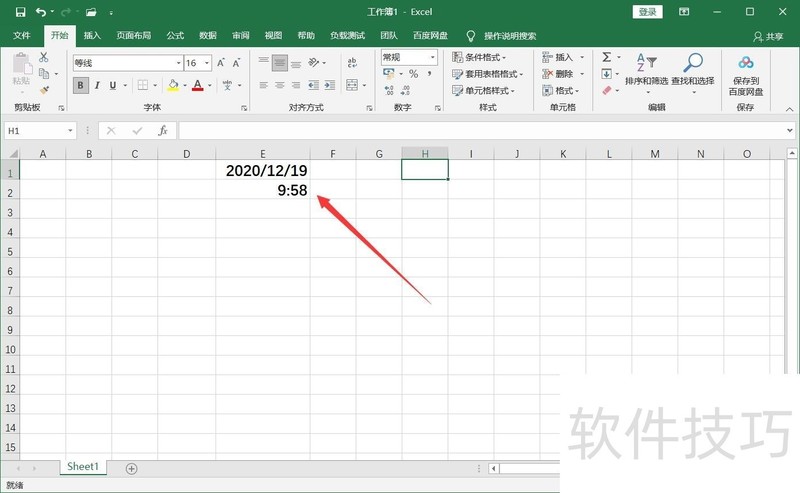The width and height of the screenshot is (800, 493).
Task: Click the Clear eraser icon
Action: click(x=607, y=91)
